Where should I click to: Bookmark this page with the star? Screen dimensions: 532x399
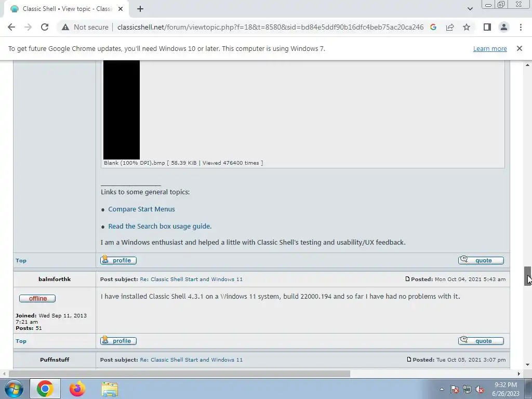point(467,27)
